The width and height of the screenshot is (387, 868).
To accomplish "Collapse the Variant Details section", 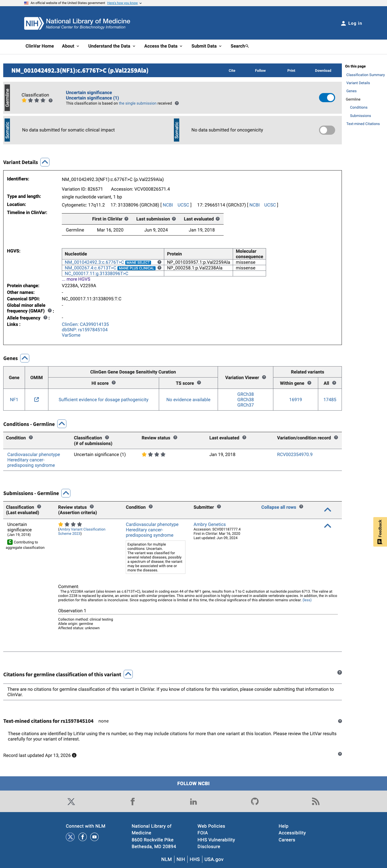I will click(x=45, y=162).
